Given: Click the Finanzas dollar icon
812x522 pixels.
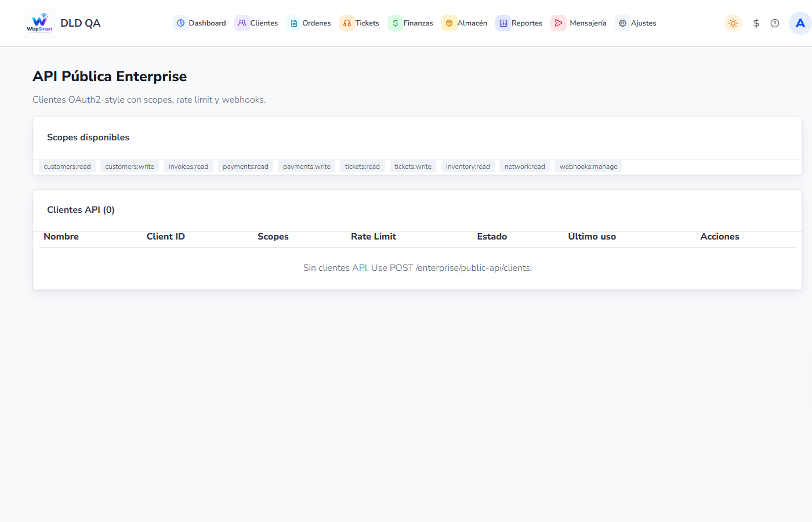Looking at the screenshot, I should click(x=396, y=23).
